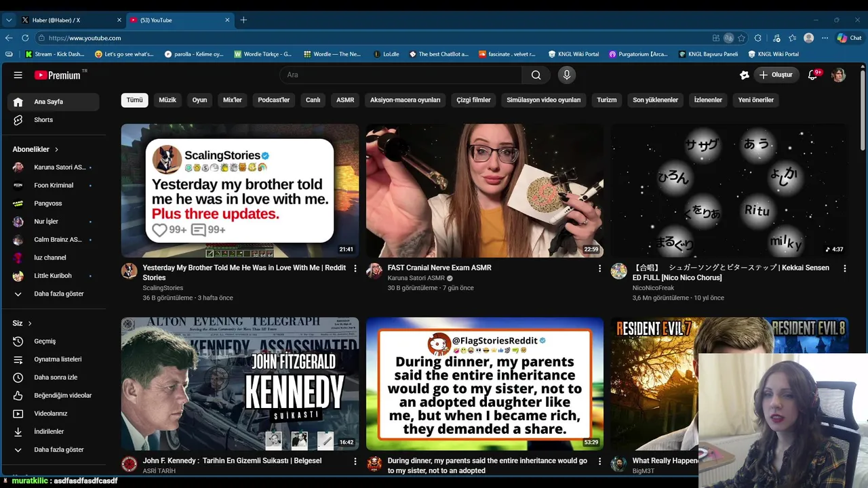Image resolution: width=868 pixels, height=488 pixels.
Task: Open browser media control music icon
Action: click(775, 38)
